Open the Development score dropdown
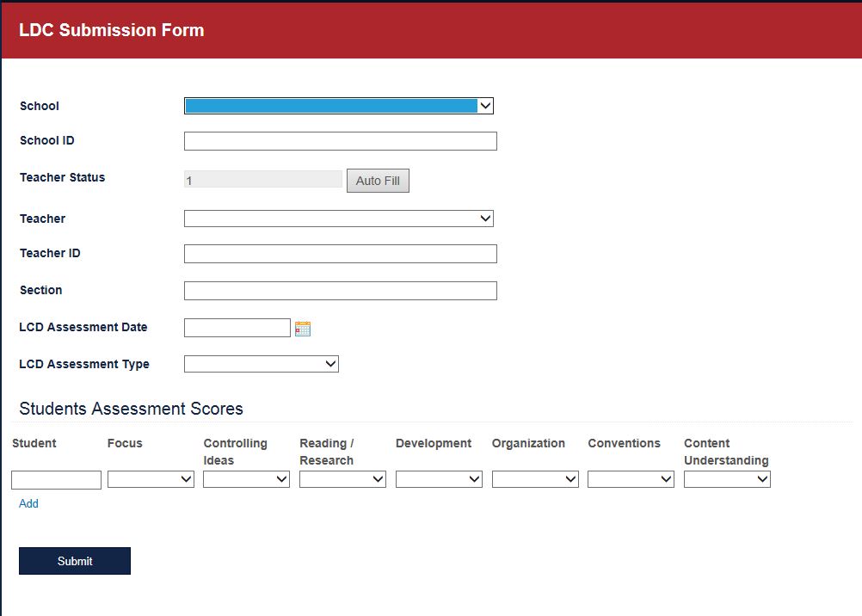 439,479
